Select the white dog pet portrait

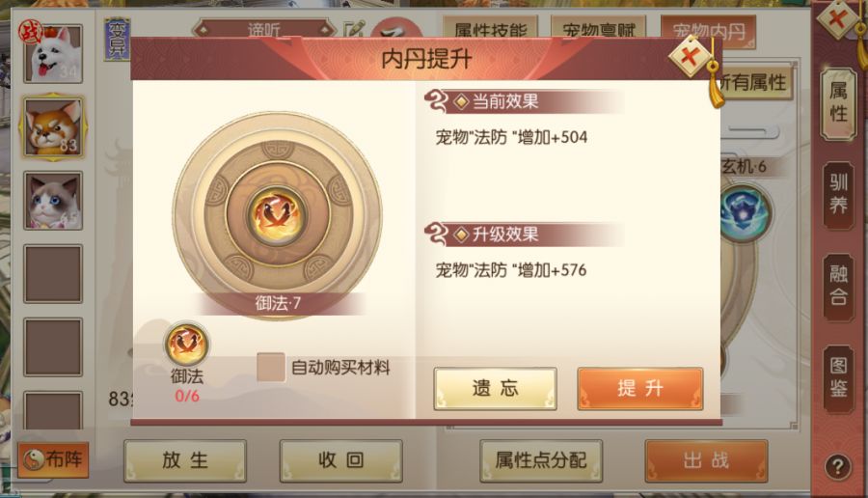53,54
